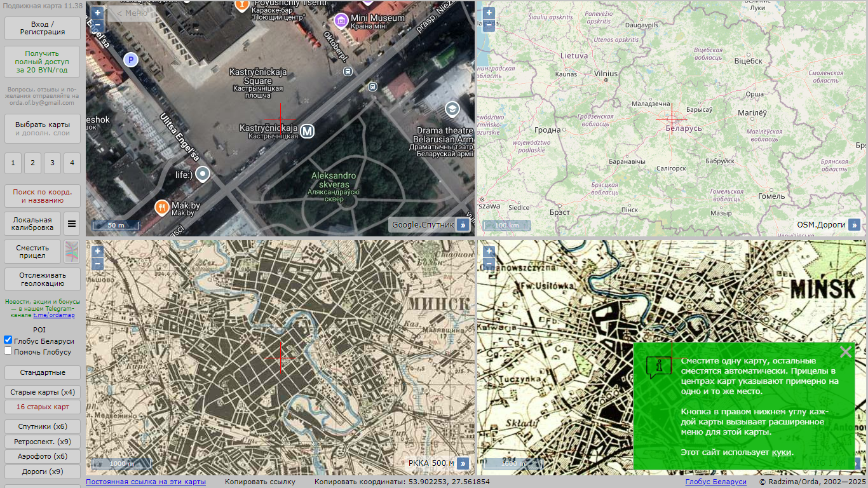This screenshot has height=488, width=868.
Task: Zoom in on the OSM roads map
Action: click(x=489, y=13)
